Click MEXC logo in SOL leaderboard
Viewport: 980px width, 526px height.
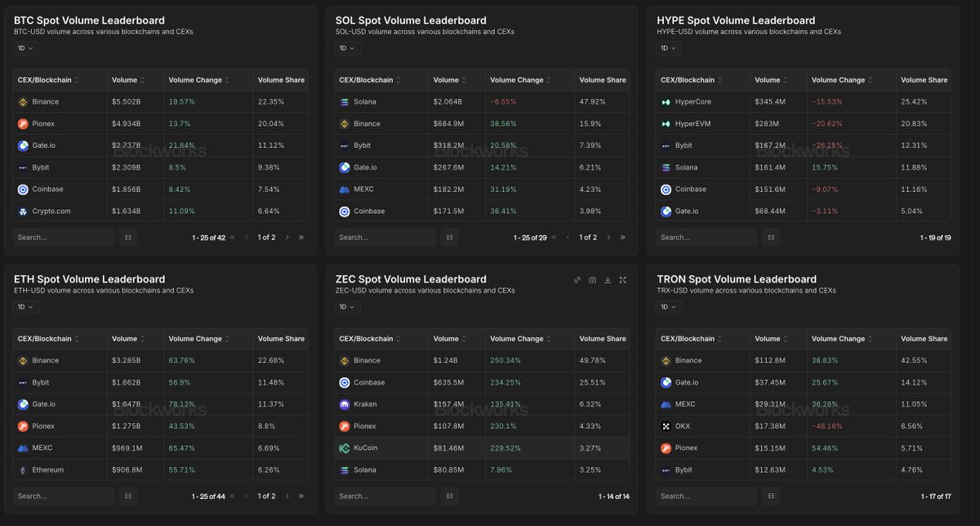point(345,189)
